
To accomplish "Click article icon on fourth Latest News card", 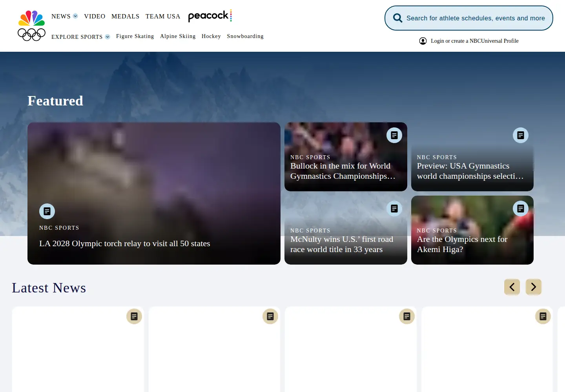I will click(x=543, y=316).
